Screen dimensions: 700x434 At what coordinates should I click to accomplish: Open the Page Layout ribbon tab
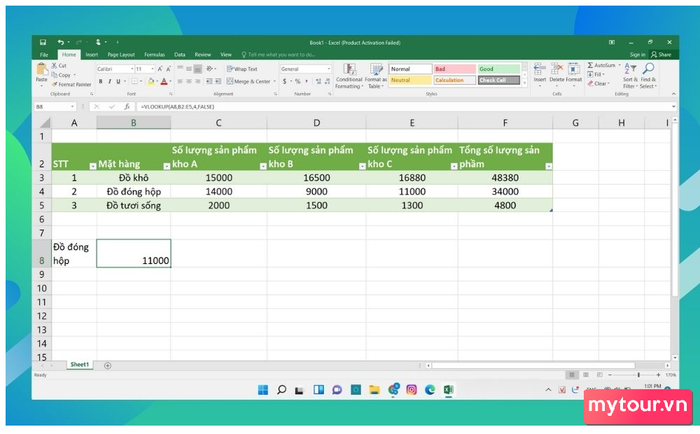coord(121,54)
